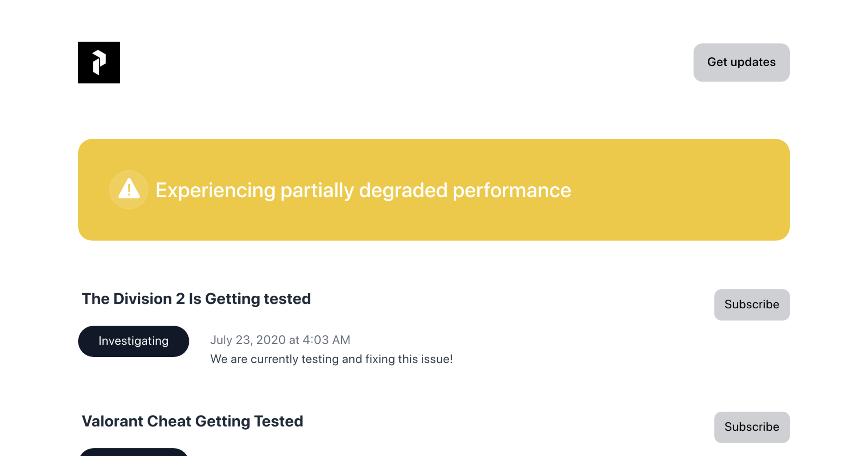Image resolution: width=868 pixels, height=456 pixels.
Task: Click 'Valorant' in the second incident title
Action: [x=112, y=421]
